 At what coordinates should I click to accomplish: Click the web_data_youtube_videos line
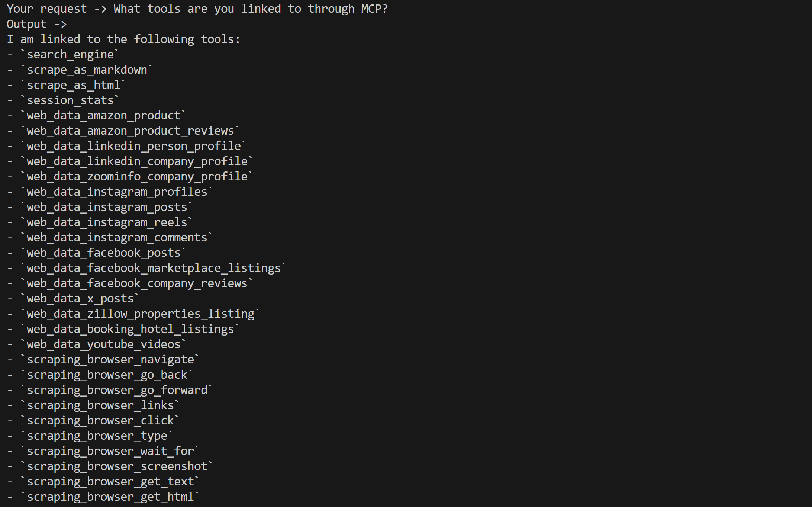pos(103,344)
